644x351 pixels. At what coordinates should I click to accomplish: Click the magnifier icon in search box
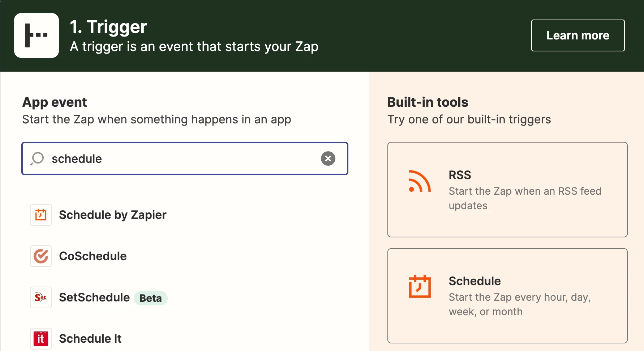coord(37,158)
